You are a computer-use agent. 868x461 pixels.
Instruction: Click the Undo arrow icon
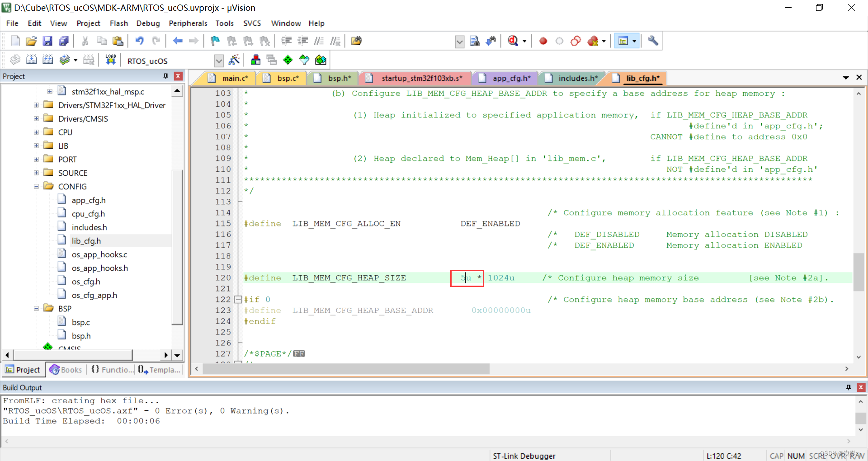point(140,41)
